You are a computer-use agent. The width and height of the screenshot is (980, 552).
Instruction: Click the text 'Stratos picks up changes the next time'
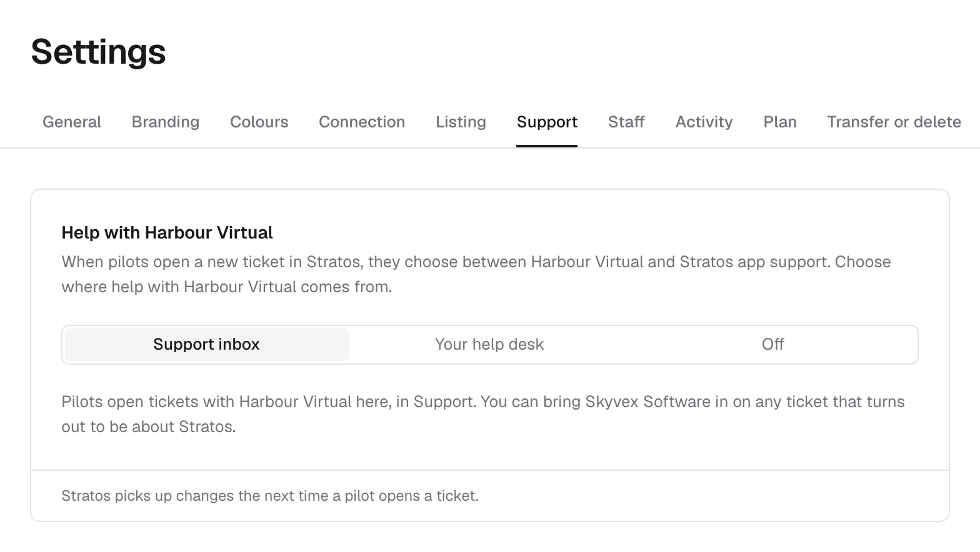(196, 496)
